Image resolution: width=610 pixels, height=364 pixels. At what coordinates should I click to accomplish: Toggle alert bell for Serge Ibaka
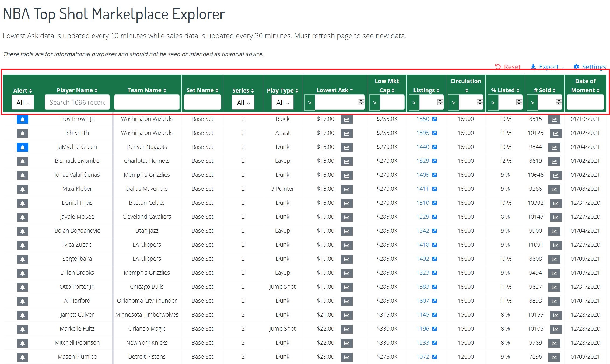point(23,259)
